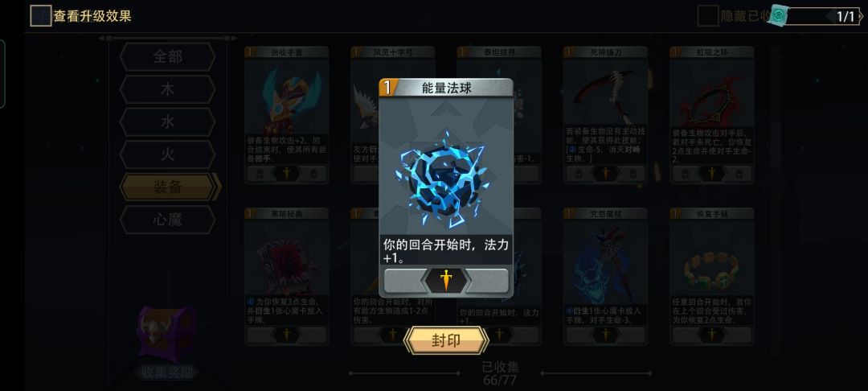Screen dimensions: 868x391
Task: Open the 咒怨魔杖 skull staff card
Action: (x=606, y=277)
